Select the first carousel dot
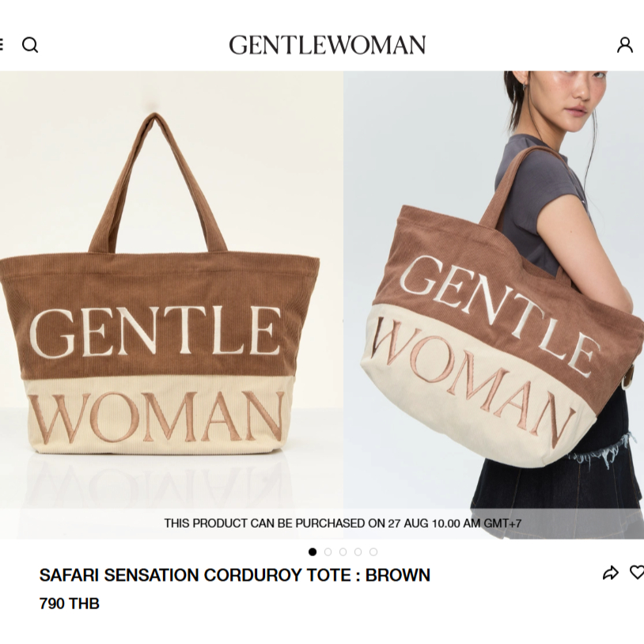The image size is (644, 644). tap(313, 551)
